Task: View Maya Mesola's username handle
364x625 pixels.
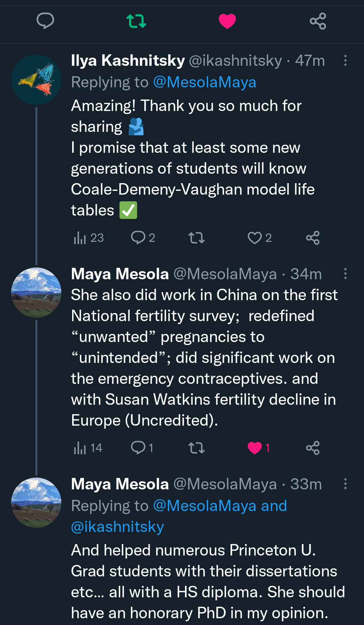Action: pos(224,274)
